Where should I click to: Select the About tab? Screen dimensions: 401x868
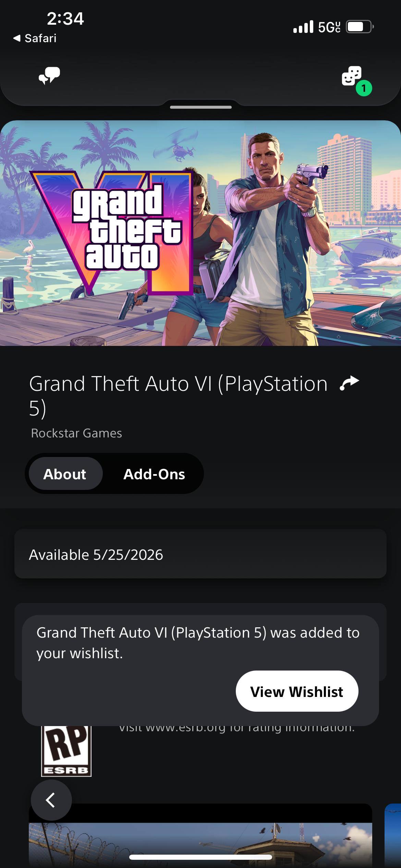[x=65, y=474]
